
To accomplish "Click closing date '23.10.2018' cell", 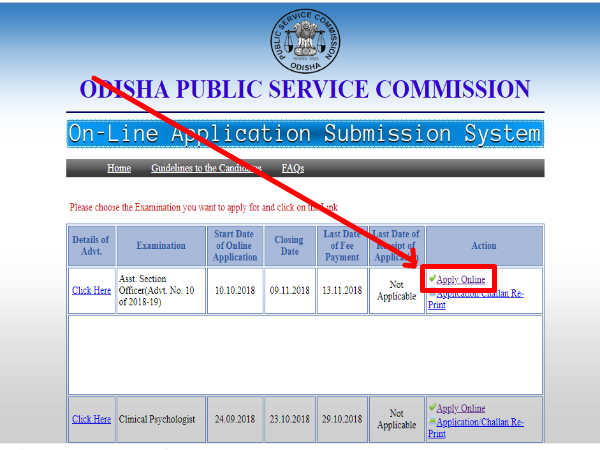I will pyautogui.click(x=290, y=419).
